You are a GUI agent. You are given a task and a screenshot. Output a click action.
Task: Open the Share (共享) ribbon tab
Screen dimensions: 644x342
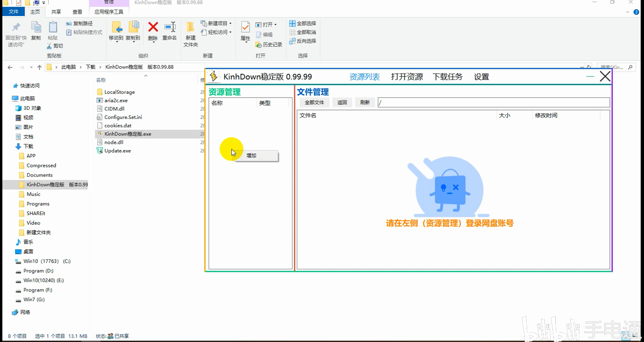[56, 12]
